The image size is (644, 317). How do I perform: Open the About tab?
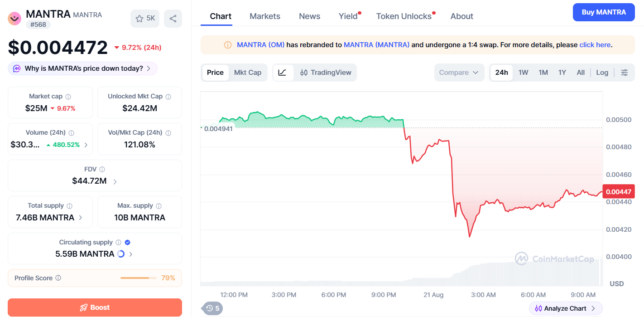[x=462, y=16]
